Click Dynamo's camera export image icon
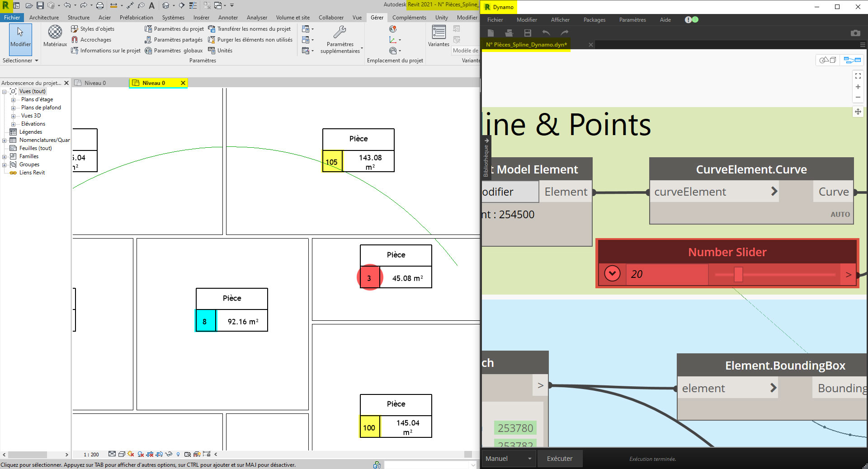 [x=855, y=33]
